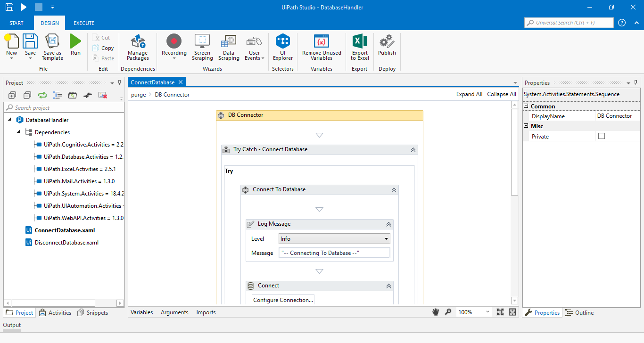Refresh the Project panel
This screenshot has width=644, height=343.
click(42, 95)
